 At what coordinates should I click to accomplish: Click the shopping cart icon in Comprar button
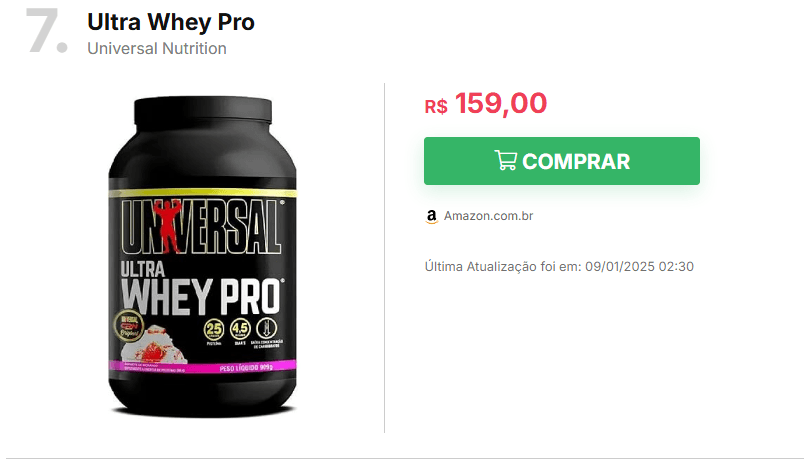pos(505,161)
